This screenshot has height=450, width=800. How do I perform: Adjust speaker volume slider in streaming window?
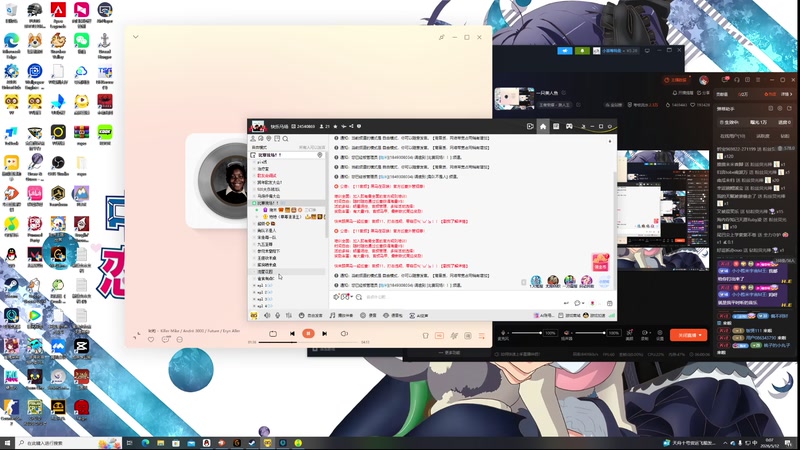[x=590, y=333]
